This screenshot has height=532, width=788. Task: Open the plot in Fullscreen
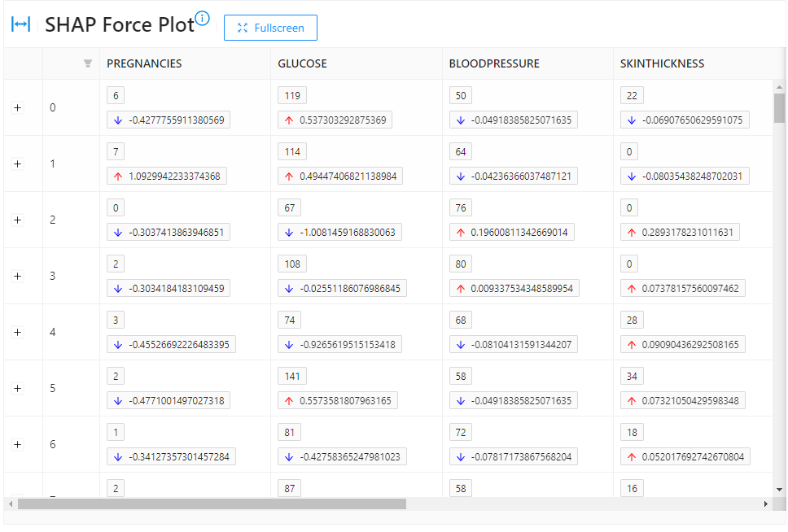click(270, 28)
